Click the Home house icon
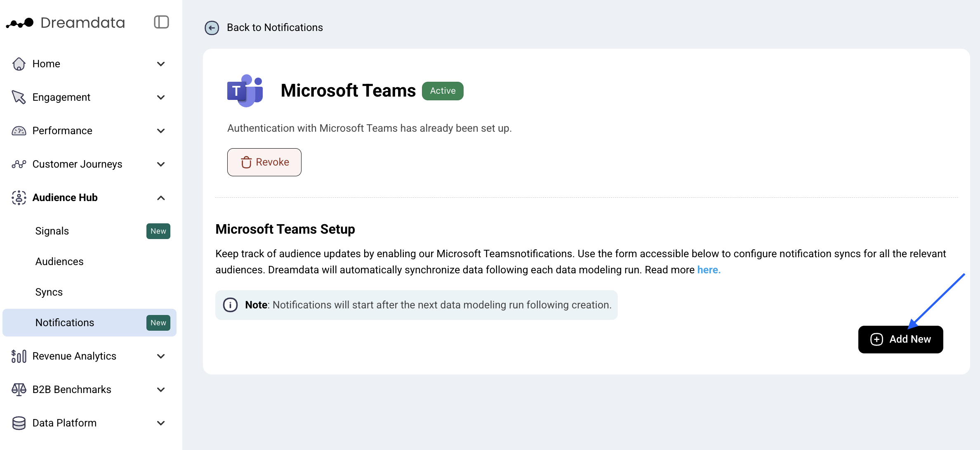 (19, 64)
